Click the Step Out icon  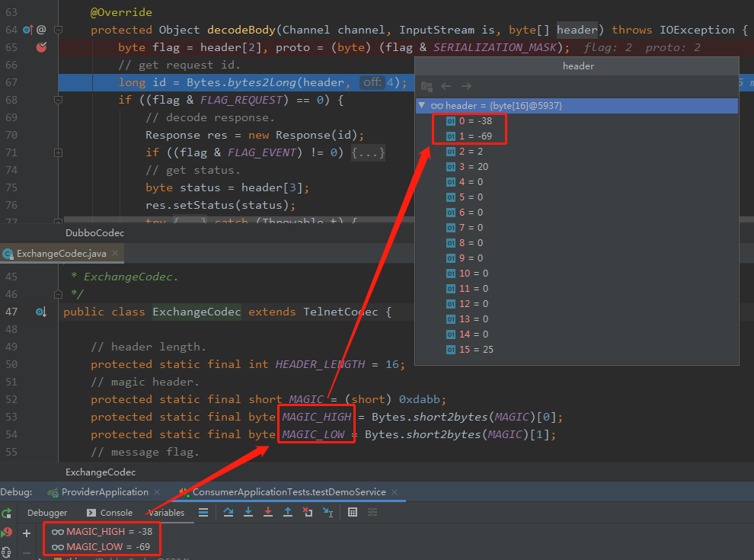(288, 512)
